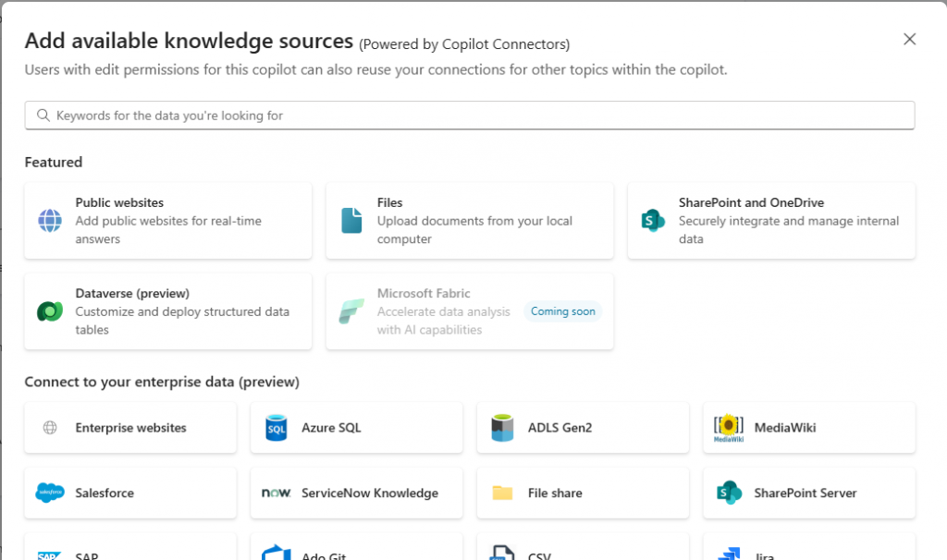Click the ServiceNow Knowledge logo icon
This screenshot has height=560, width=947.
click(x=277, y=493)
